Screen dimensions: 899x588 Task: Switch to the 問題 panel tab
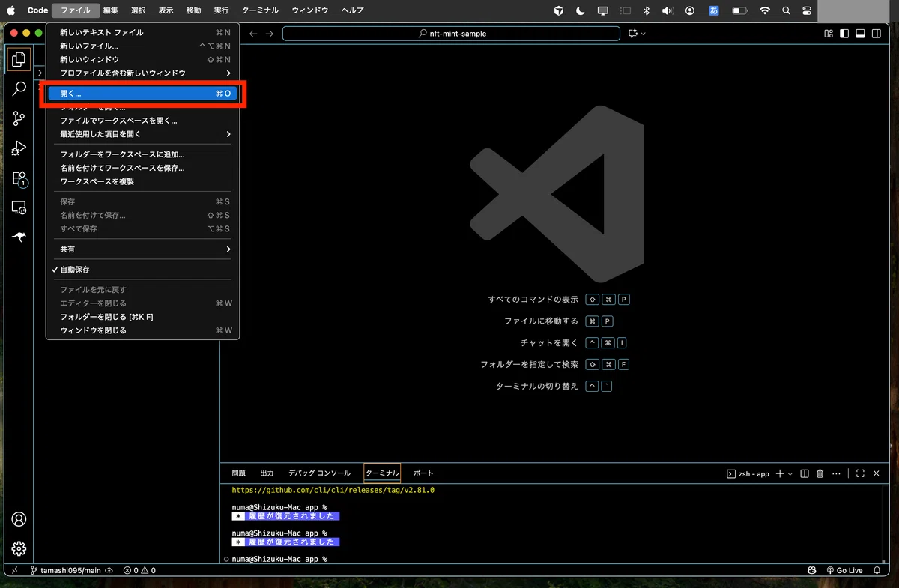[x=238, y=473]
